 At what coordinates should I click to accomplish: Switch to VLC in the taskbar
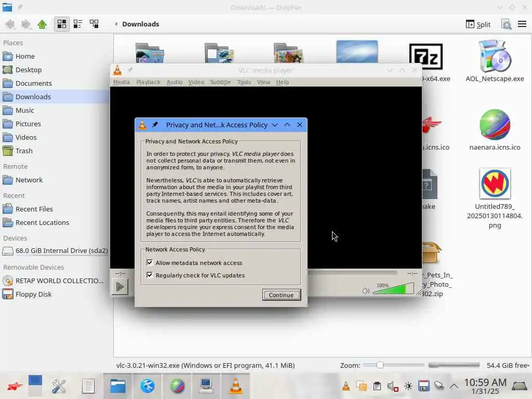pos(236,386)
